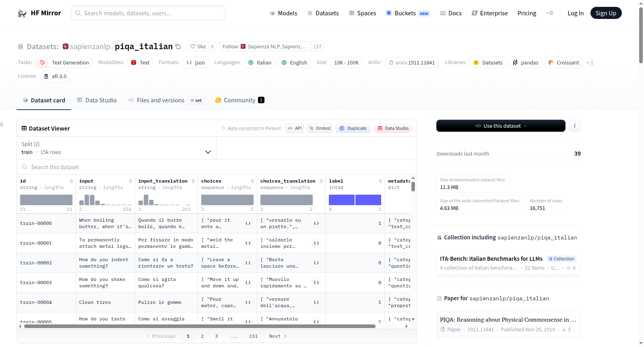Viewport: 644px width, 347px height.
Task: Sort the choices_translation column
Action: coord(321,181)
